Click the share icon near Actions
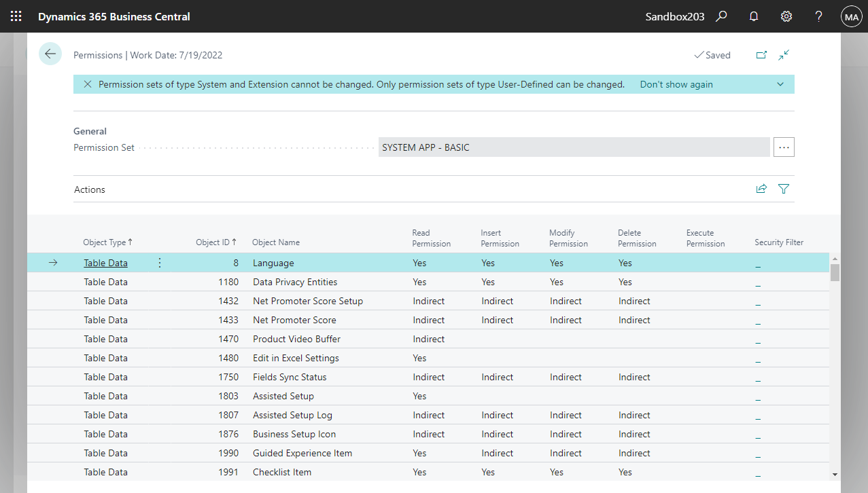The image size is (868, 493). [761, 189]
